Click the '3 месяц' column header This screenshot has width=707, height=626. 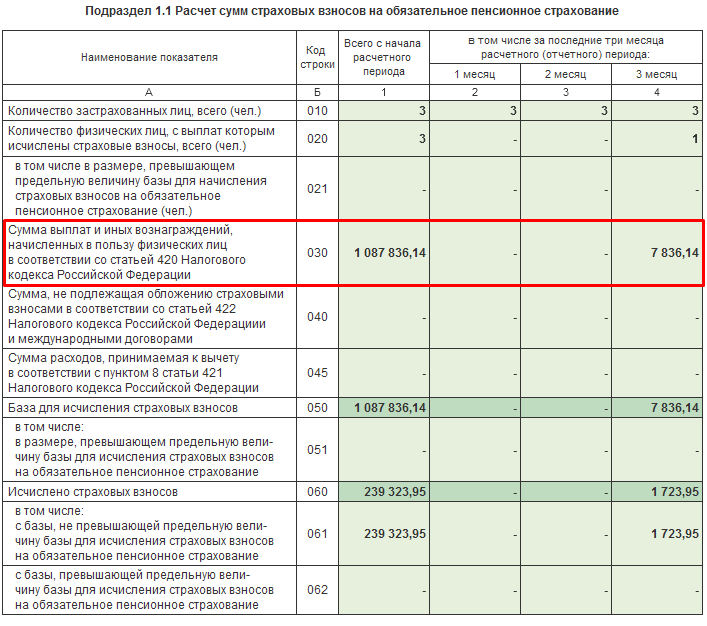(656, 74)
